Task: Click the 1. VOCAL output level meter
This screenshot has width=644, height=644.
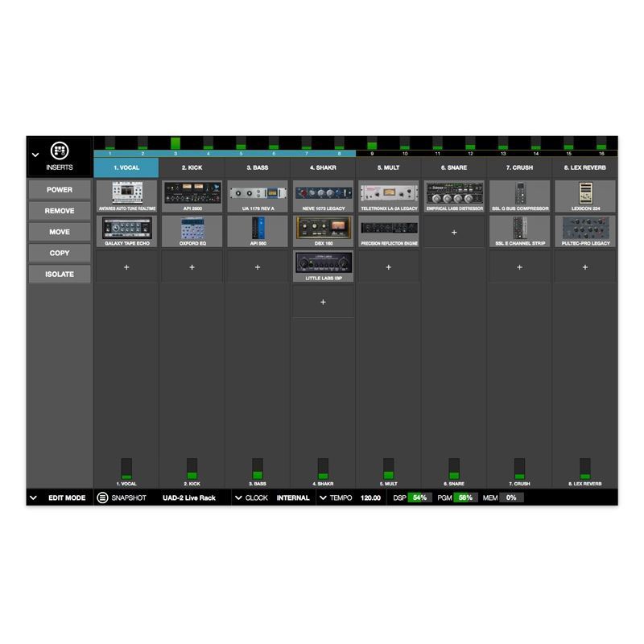Action: point(126,469)
